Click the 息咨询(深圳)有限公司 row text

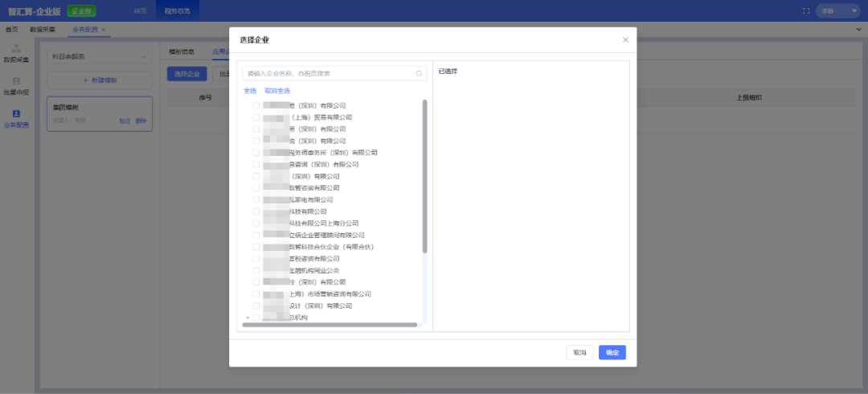(x=324, y=165)
